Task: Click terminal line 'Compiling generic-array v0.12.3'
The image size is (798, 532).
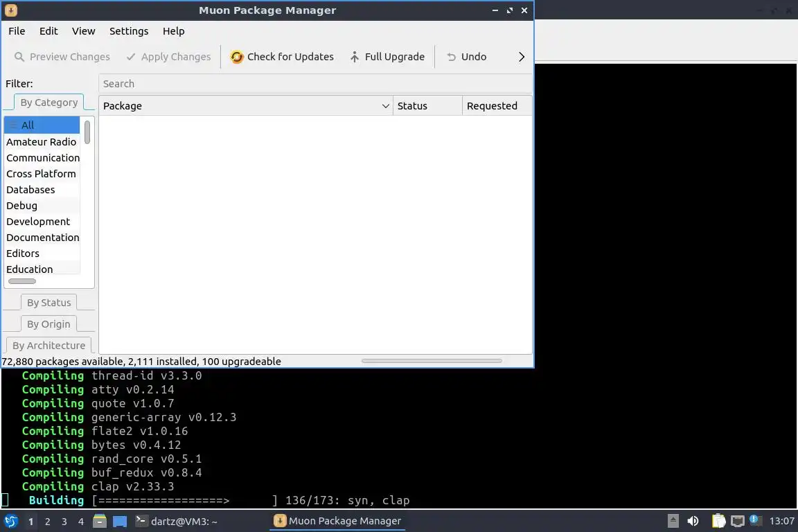Action: [130, 418]
